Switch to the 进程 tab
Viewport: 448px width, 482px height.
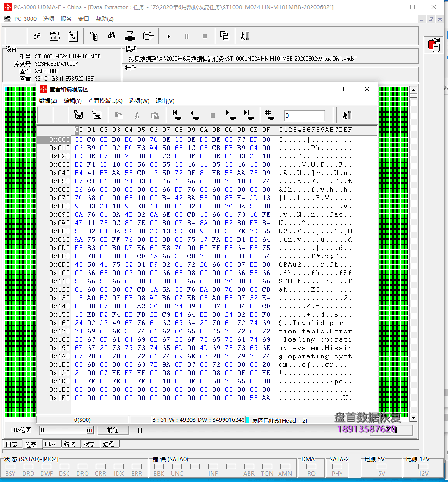pos(108,444)
